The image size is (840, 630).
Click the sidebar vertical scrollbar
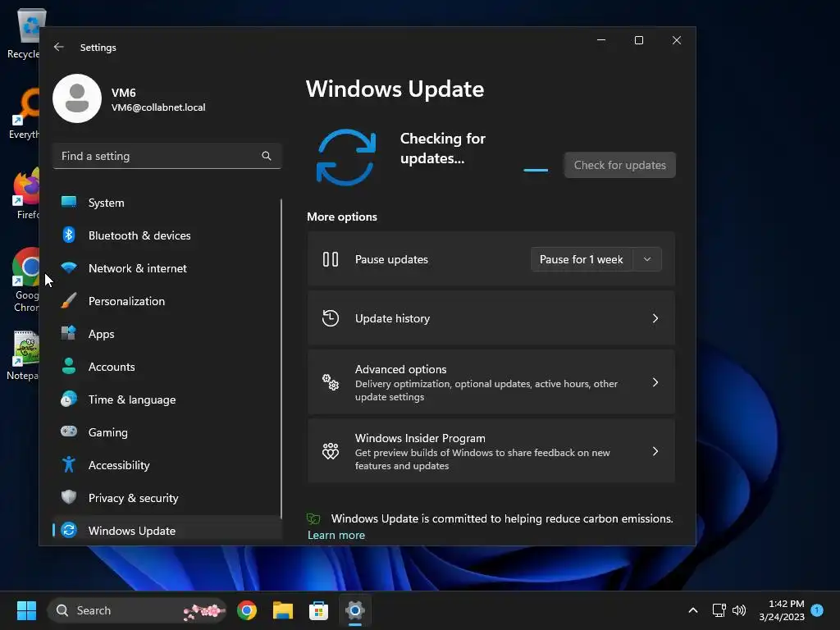pos(281,358)
